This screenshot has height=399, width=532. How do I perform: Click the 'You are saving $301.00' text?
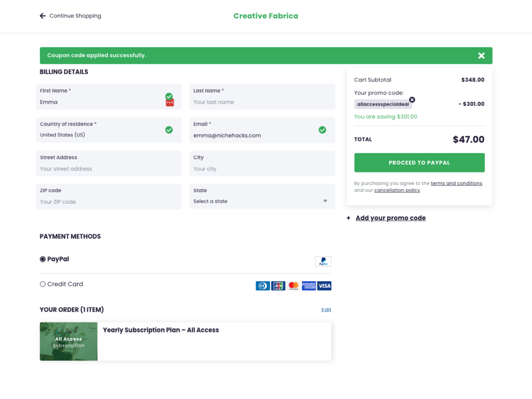(385, 117)
